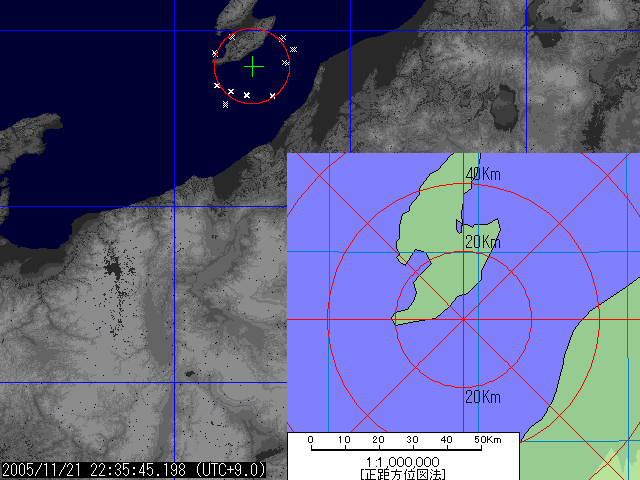This screenshot has width=640, height=480.
Task: Click the leftmost white x marker on the circle
Action: (214, 53)
